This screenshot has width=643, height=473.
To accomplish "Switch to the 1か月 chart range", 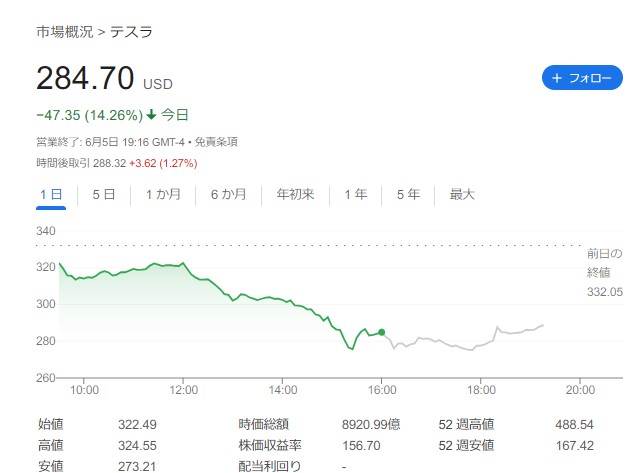I will 163,195.
